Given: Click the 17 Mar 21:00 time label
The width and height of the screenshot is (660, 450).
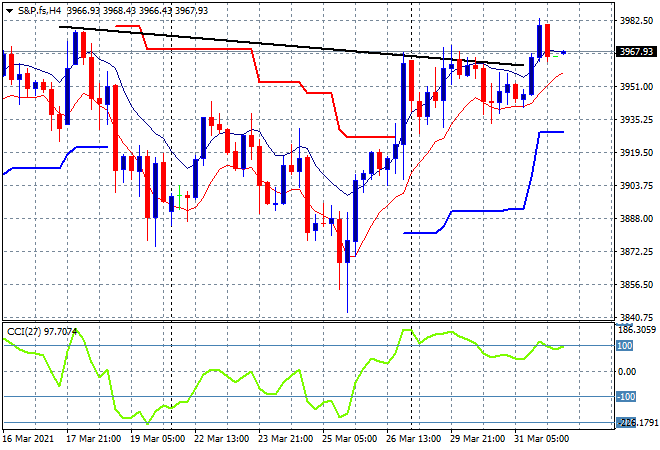Looking at the screenshot, I should (93, 439).
